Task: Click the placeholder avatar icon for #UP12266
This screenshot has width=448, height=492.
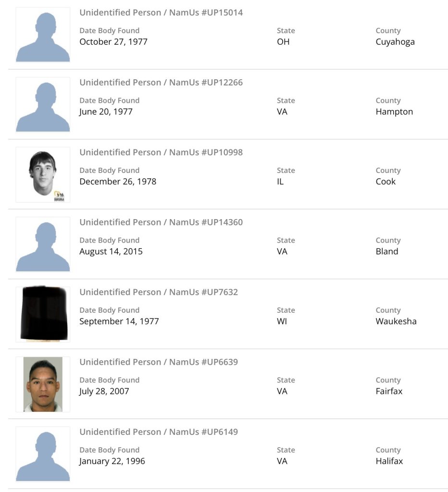Action: tap(43, 104)
